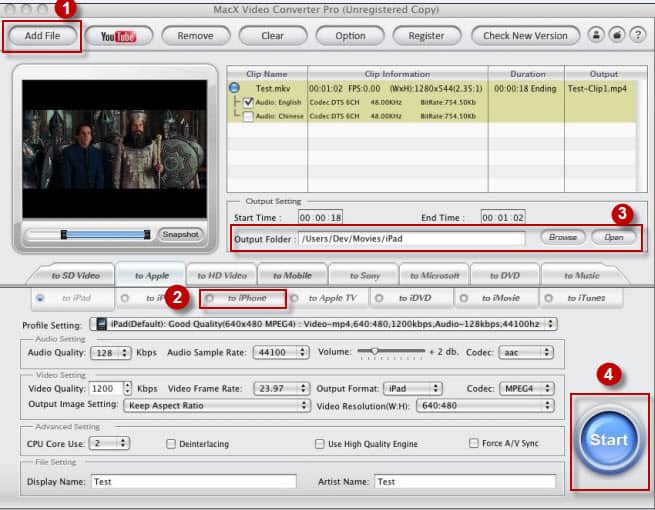Viewport: 655px width, 510px height.
Task: Click the Remove button
Action: (195, 36)
